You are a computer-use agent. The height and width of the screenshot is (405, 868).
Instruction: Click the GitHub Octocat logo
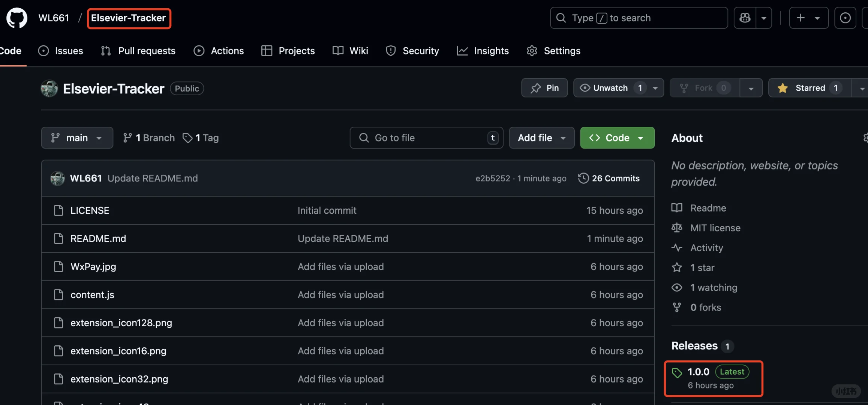17,18
